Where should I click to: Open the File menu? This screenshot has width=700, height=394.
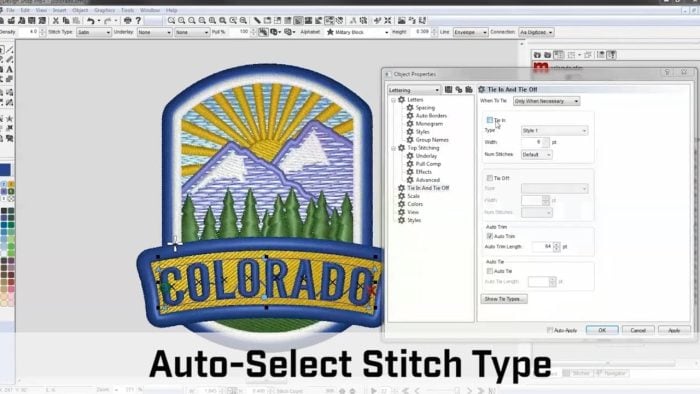[10, 10]
